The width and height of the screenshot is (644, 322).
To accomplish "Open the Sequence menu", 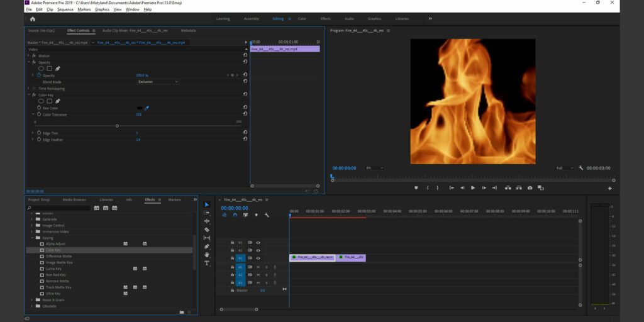I will (65, 9).
